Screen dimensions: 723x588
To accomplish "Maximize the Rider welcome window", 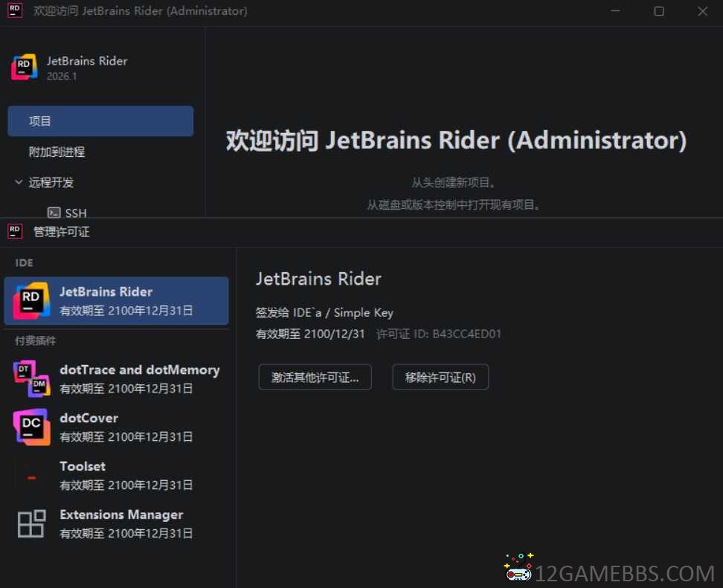I will coord(659,10).
